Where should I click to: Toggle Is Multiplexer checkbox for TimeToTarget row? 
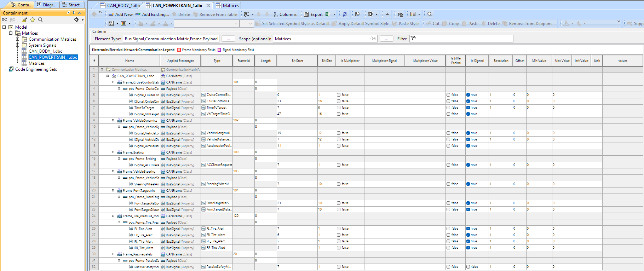click(339, 108)
